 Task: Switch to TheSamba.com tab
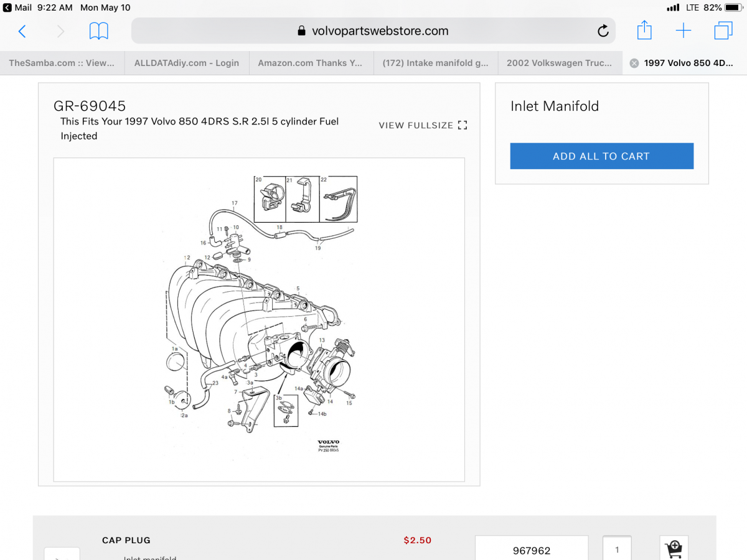pyautogui.click(x=62, y=63)
